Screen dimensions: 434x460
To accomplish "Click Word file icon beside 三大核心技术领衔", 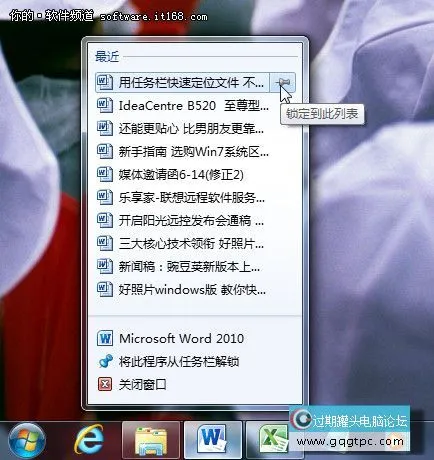I will pyautogui.click(x=105, y=244).
